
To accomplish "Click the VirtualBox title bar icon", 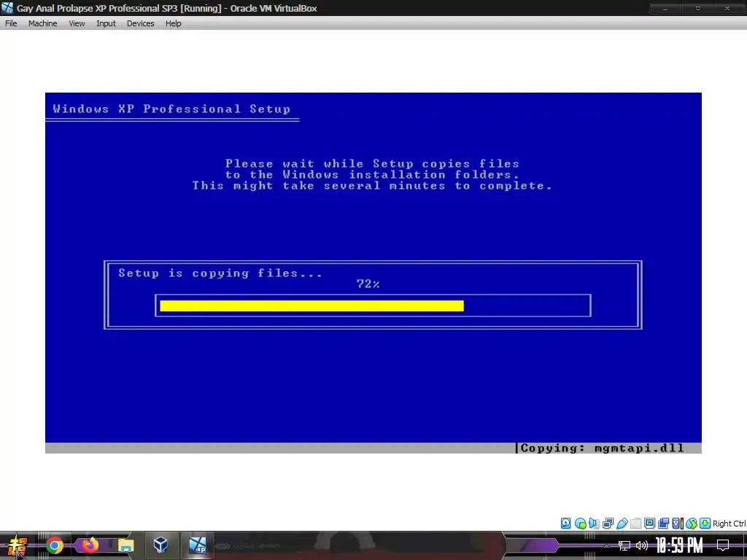I will click(7, 8).
